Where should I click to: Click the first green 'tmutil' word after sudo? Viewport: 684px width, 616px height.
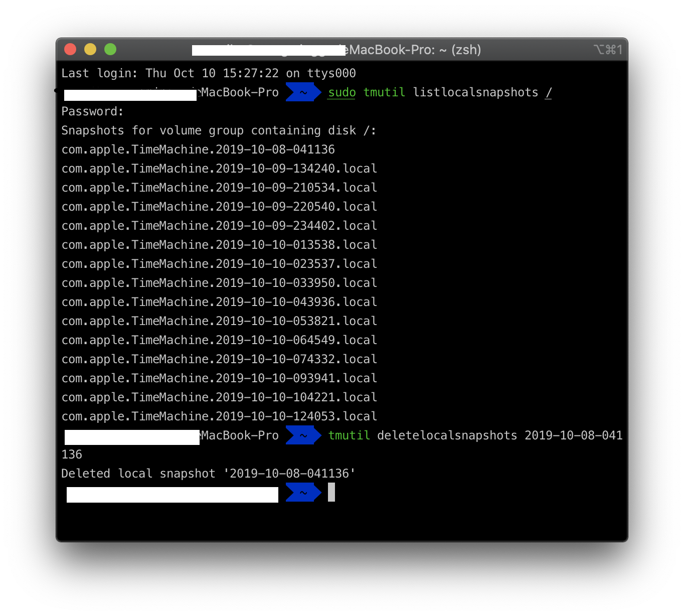[x=384, y=92]
